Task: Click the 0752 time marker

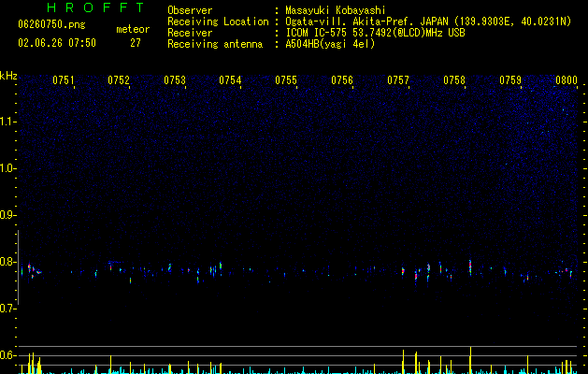Action: coord(119,79)
